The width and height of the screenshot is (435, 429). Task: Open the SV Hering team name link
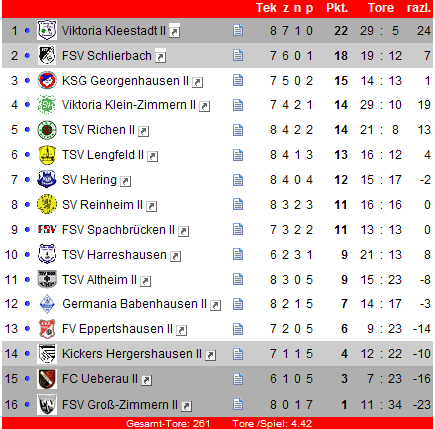[x=89, y=180]
